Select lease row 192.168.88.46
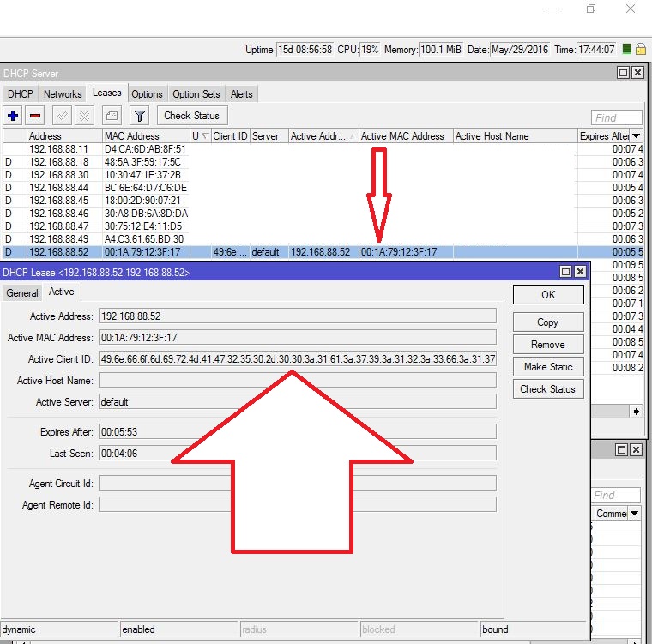This screenshot has height=644, width=652. click(x=323, y=214)
